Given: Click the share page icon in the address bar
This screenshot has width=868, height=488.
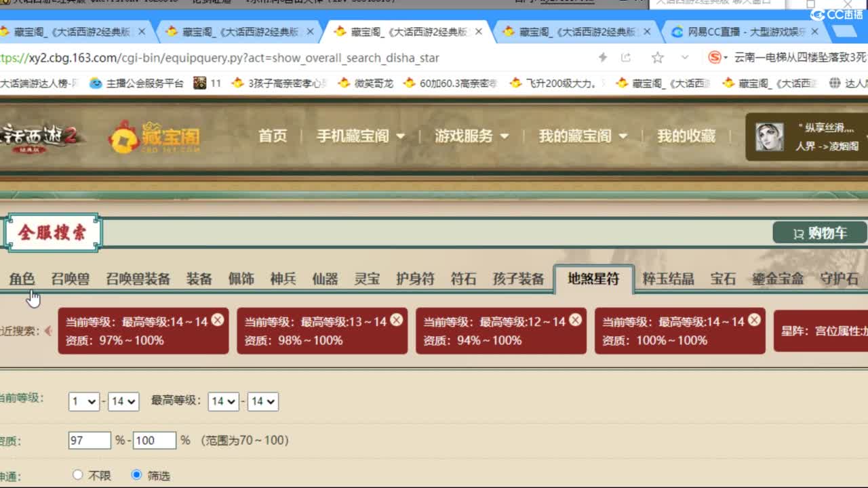Looking at the screenshot, I should coord(626,58).
